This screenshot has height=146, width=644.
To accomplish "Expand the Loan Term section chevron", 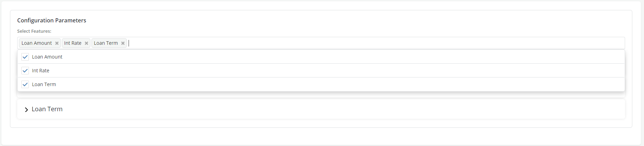I will point(26,109).
